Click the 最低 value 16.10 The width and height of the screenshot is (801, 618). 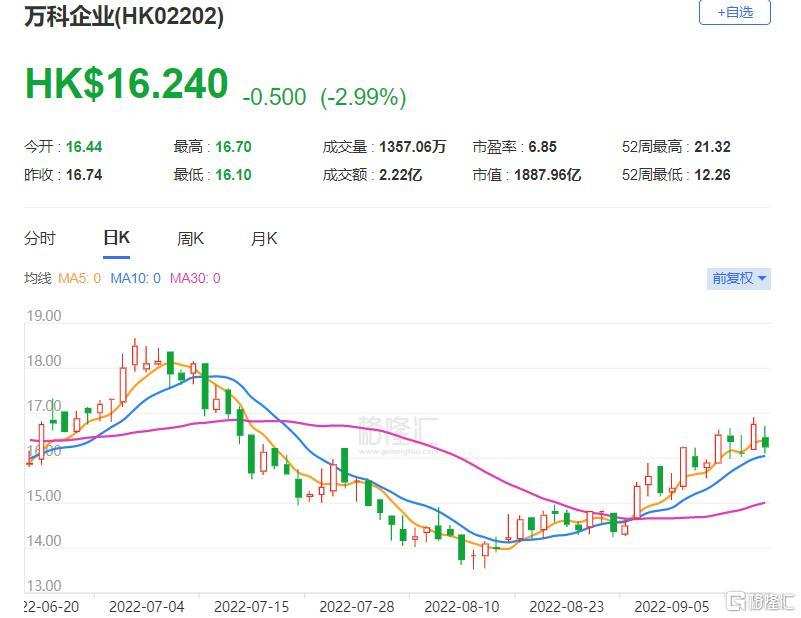(233, 175)
